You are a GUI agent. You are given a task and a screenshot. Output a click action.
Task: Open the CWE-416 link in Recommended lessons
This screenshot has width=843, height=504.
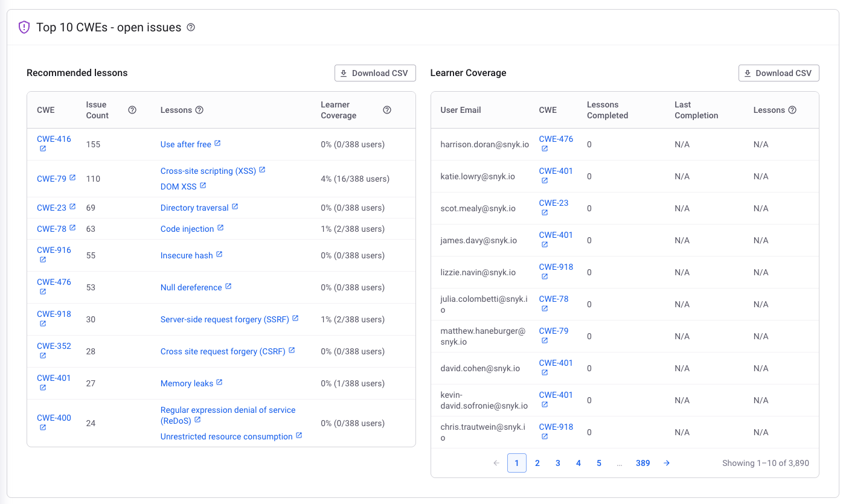[x=54, y=139]
